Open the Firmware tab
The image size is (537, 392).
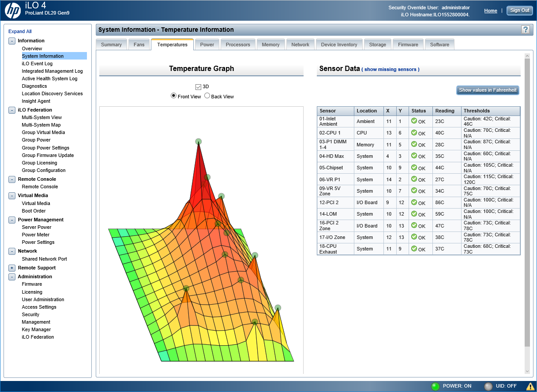(408, 45)
